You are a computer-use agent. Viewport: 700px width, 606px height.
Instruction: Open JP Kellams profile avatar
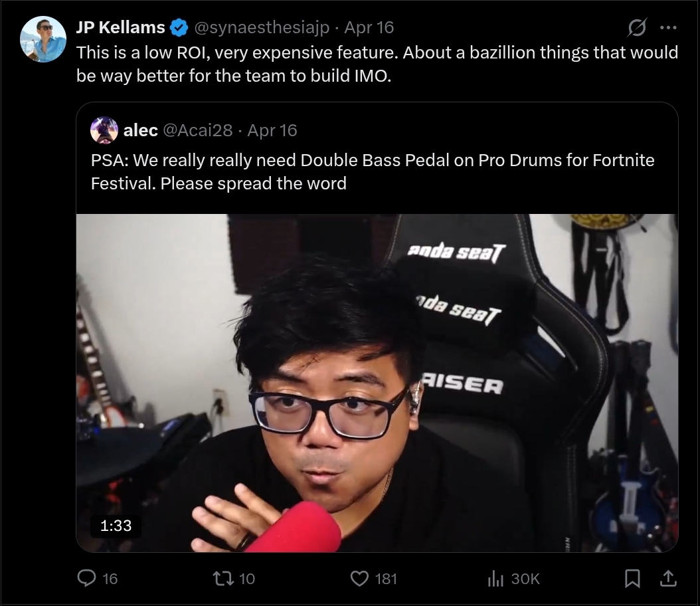click(43, 39)
